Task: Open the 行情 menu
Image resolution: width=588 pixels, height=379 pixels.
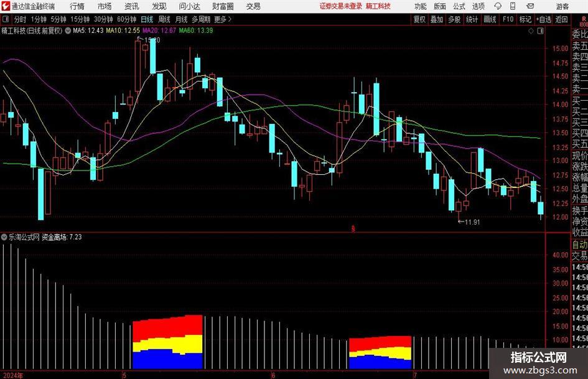Action: pyautogui.click(x=77, y=6)
